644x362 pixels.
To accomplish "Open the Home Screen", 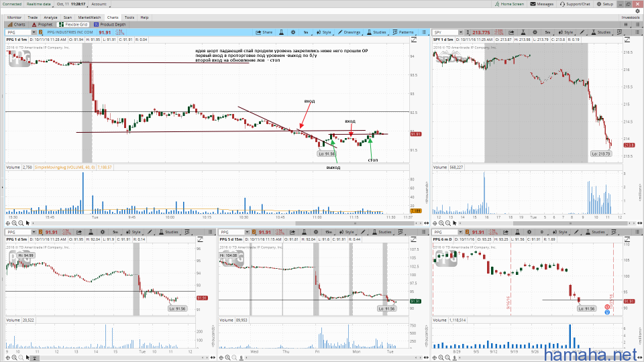I will tap(509, 4).
